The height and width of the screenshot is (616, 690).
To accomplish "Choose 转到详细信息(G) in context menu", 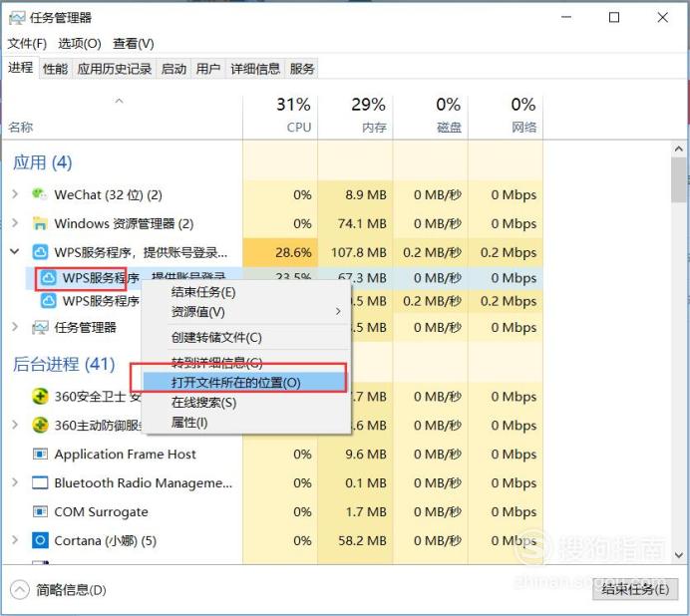I will pyautogui.click(x=246, y=363).
